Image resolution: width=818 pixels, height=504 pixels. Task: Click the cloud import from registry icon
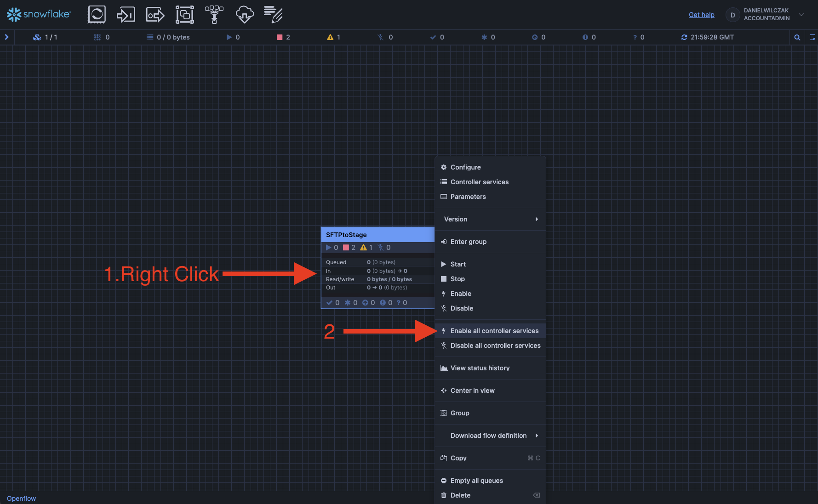[x=245, y=15]
